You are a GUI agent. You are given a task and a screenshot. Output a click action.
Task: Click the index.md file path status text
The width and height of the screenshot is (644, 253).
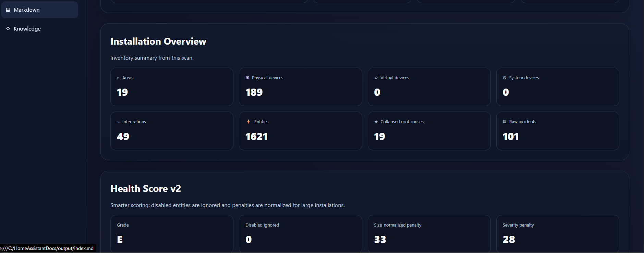point(47,248)
